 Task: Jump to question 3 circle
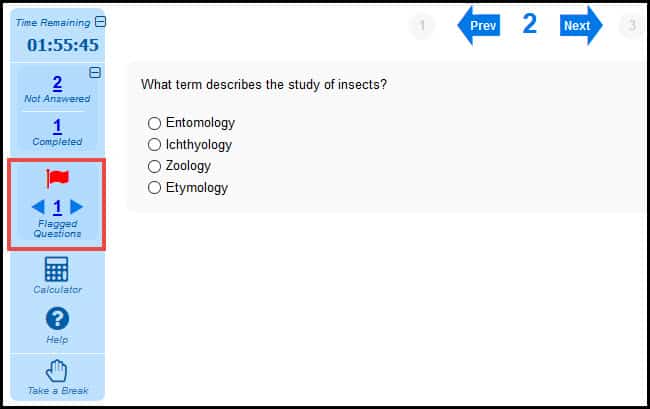(x=632, y=26)
